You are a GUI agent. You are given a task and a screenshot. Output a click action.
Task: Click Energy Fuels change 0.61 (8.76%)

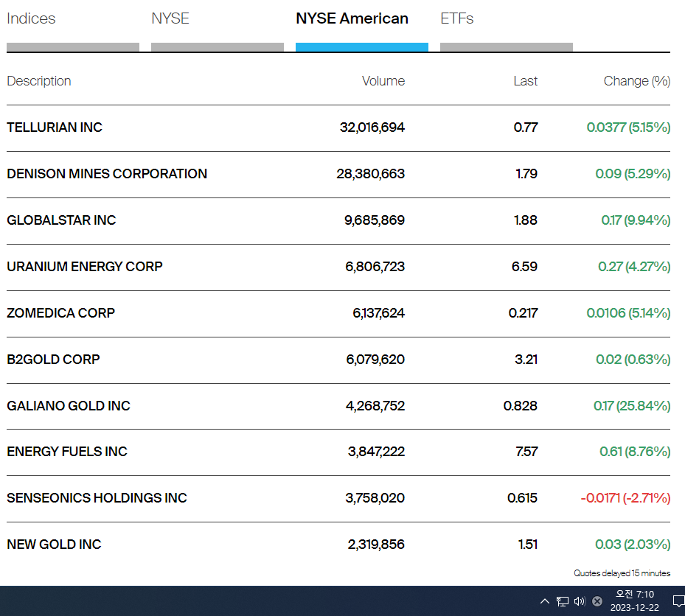(635, 451)
